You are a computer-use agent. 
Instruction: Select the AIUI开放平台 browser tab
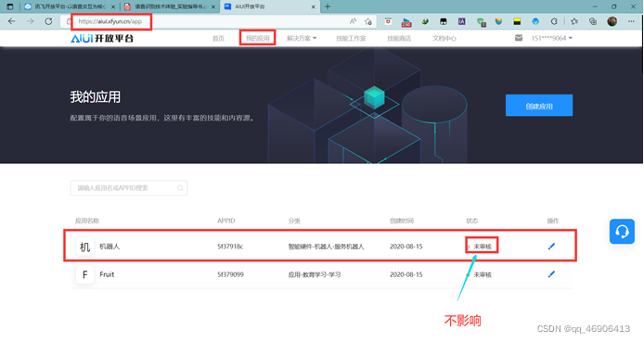tap(270, 6)
